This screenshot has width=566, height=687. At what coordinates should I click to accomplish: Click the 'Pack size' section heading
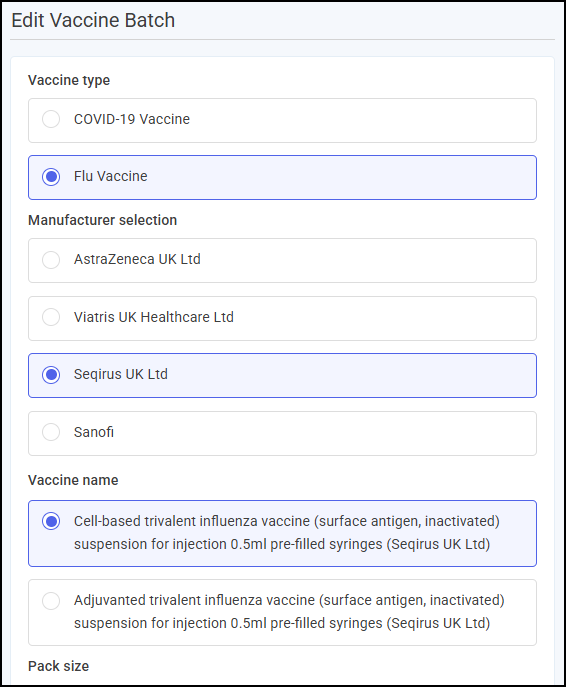pyautogui.click(x=59, y=666)
